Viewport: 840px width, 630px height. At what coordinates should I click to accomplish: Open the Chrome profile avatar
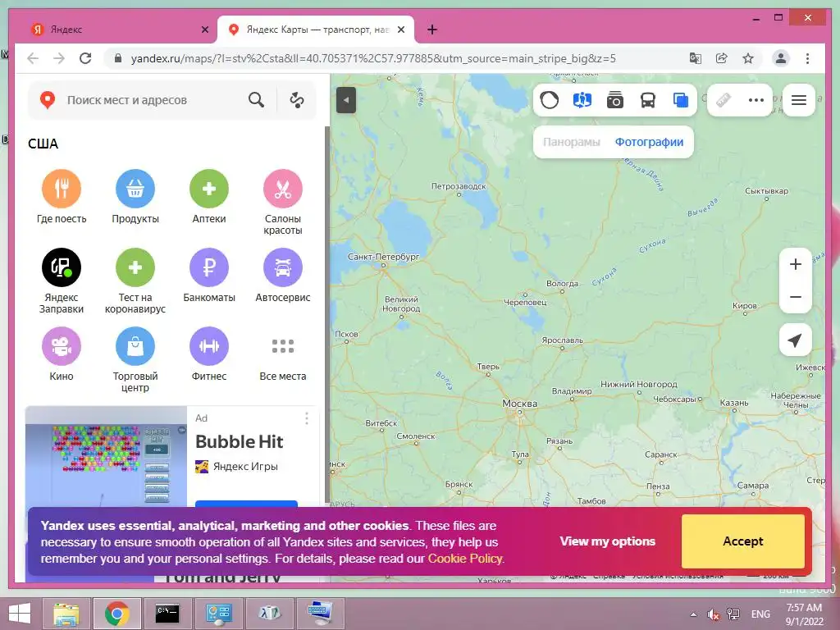(781, 58)
